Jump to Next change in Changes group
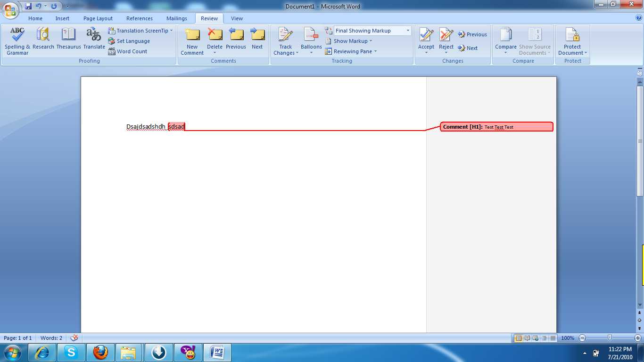644x362 pixels. click(468, 48)
